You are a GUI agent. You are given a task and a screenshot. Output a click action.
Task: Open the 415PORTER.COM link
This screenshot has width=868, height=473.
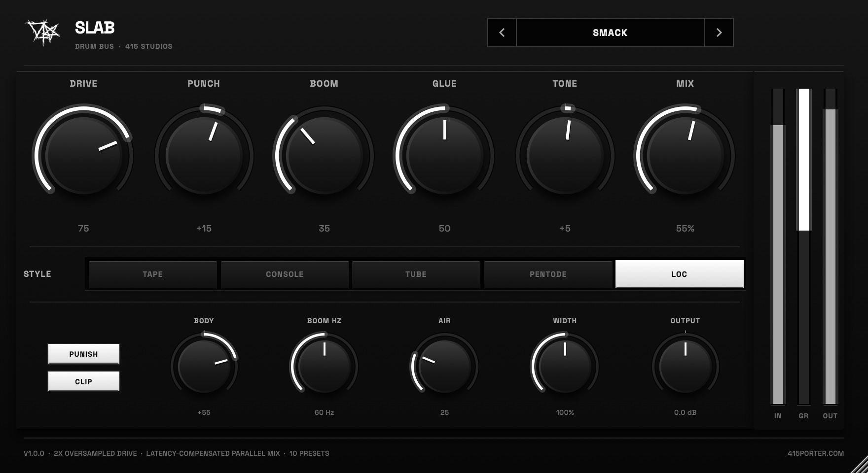[x=816, y=453]
